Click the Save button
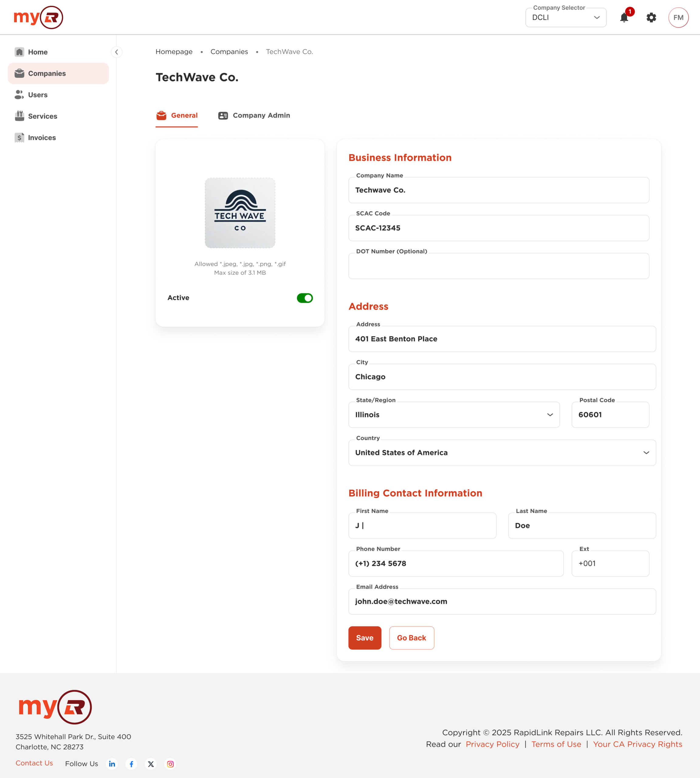This screenshot has height=778, width=700. point(364,638)
